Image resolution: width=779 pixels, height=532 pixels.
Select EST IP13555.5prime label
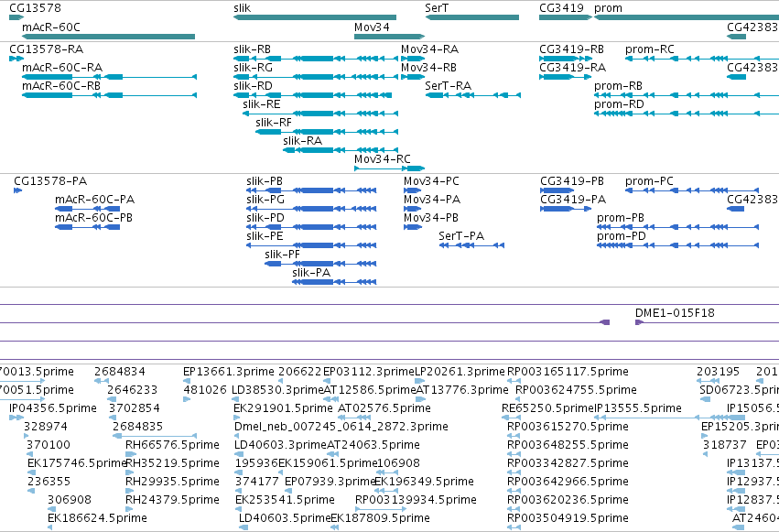pyautogui.click(x=638, y=408)
